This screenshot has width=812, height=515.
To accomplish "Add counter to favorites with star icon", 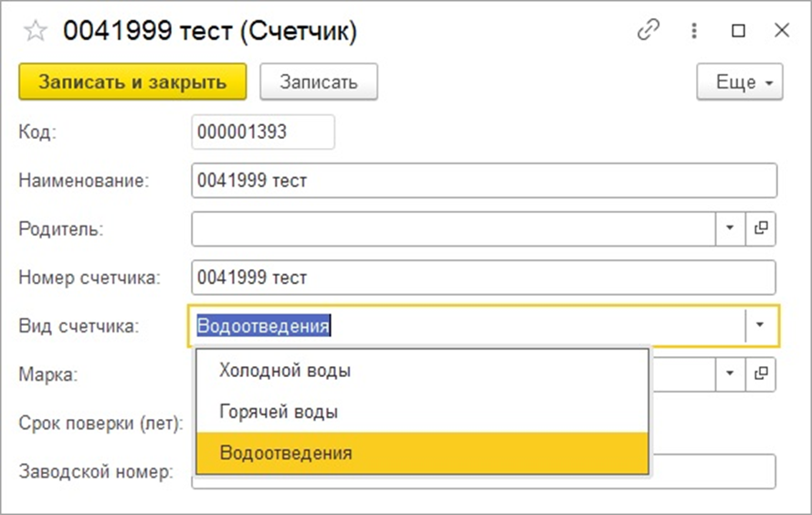I will pyautogui.click(x=35, y=31).
